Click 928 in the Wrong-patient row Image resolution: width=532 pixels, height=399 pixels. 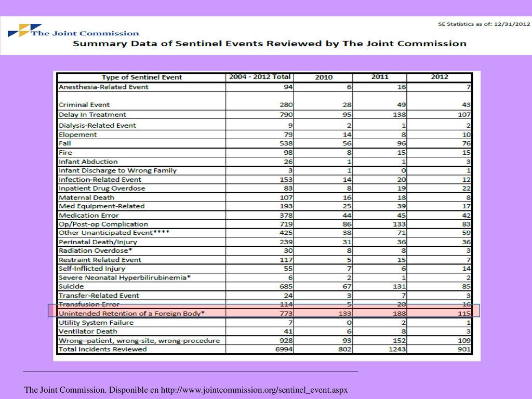click(286, 340)
